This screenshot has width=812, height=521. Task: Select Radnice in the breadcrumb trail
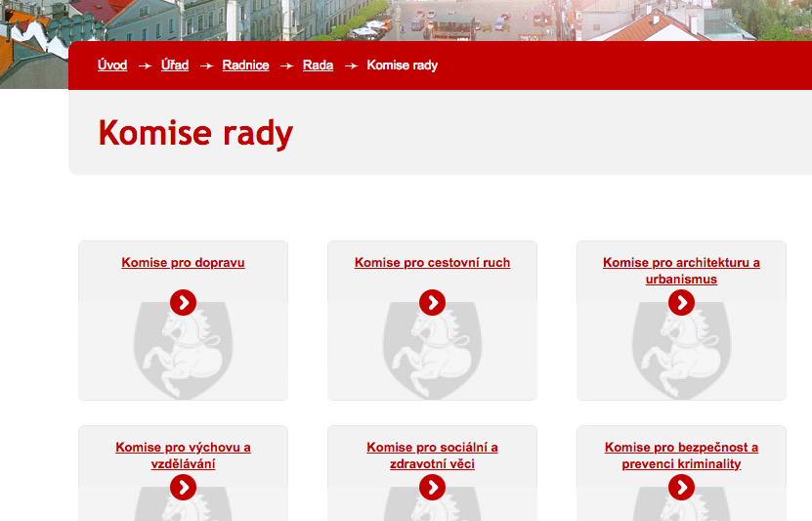click(245, 65)
